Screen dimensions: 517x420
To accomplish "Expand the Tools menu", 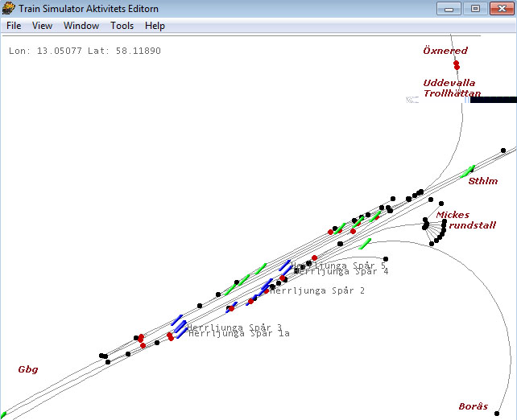I will click(x=122, y=26).
